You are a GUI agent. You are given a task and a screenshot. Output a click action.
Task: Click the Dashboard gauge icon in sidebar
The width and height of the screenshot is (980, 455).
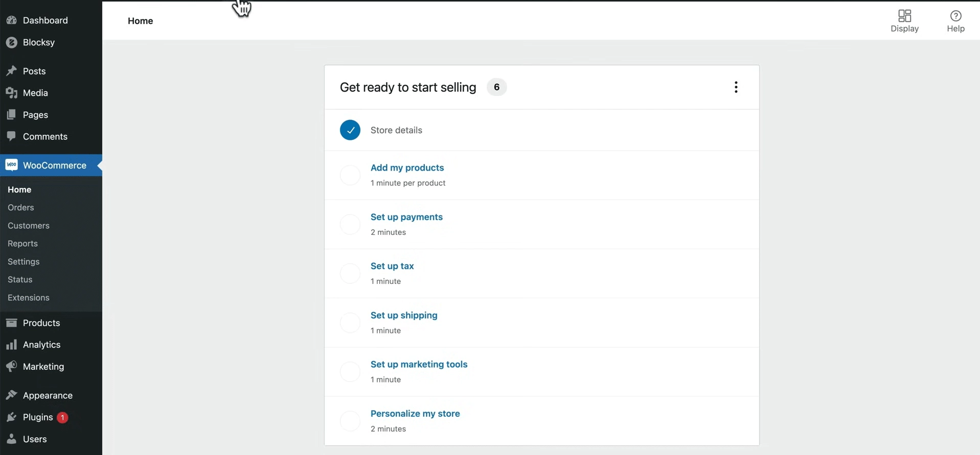(11, 20)
